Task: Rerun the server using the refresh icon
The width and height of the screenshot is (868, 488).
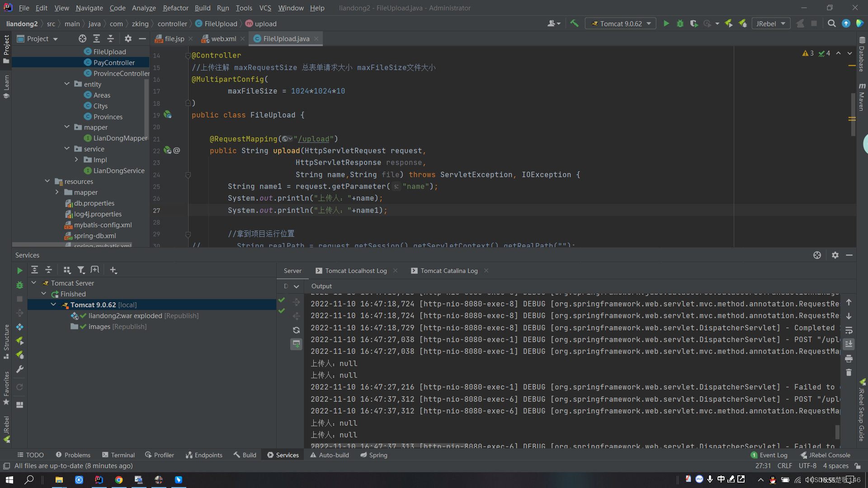Action: [x=296, y=330]
